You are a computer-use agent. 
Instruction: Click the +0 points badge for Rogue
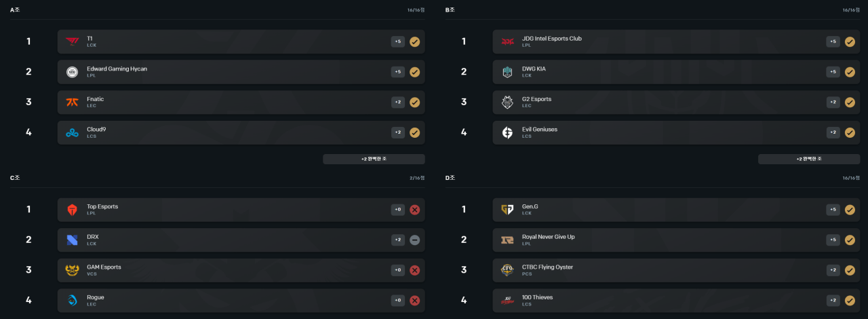click(x=398, y=300)
